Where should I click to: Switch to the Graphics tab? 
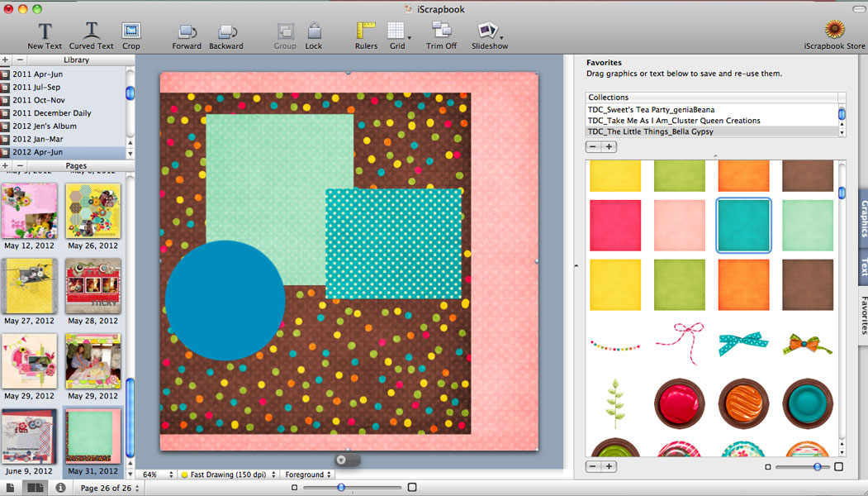coord(861,222)
